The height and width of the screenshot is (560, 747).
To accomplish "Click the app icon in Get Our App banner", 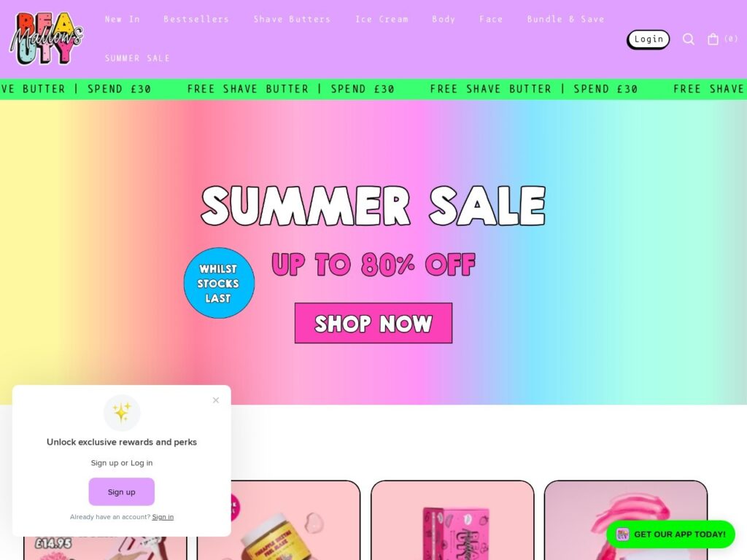I will pos(622,534).
